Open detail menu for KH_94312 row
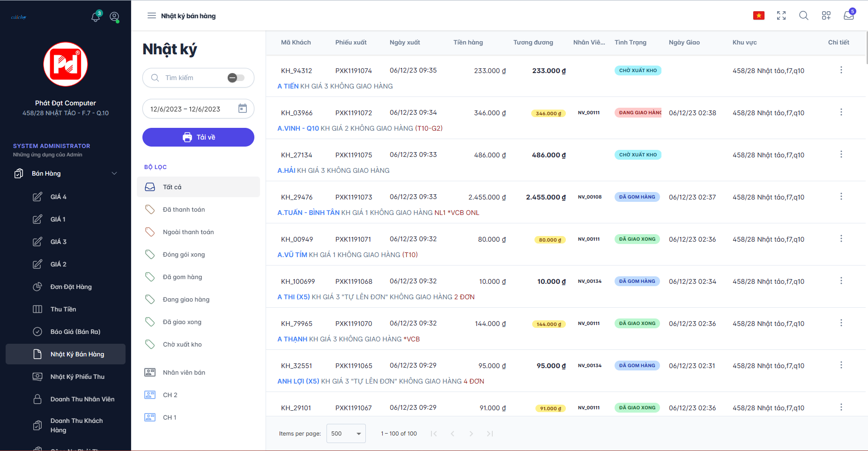This screenshot has width=868, height=451. click(x=841, y=70)
